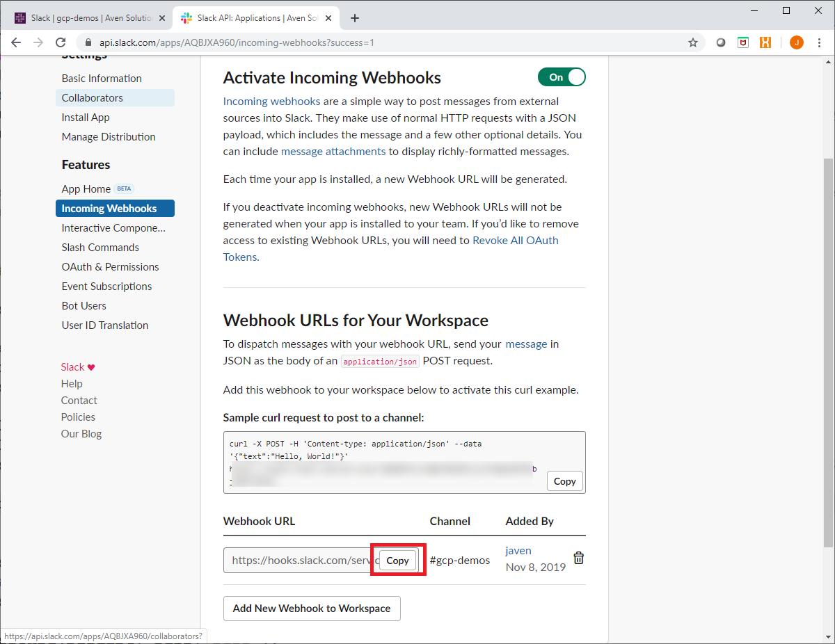
Task: Open a new browser tab
Action: point(355,18)
